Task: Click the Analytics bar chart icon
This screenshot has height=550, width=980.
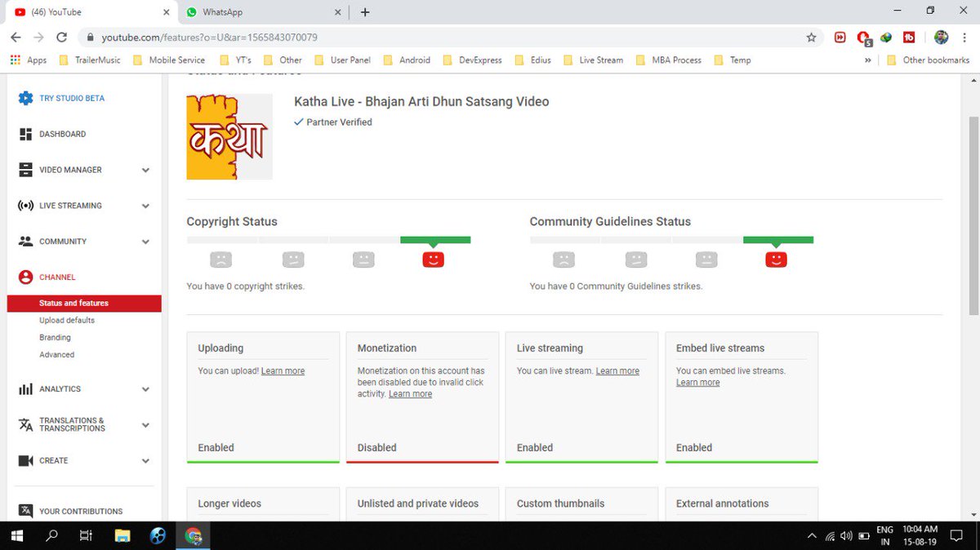Action: [25, 389]
